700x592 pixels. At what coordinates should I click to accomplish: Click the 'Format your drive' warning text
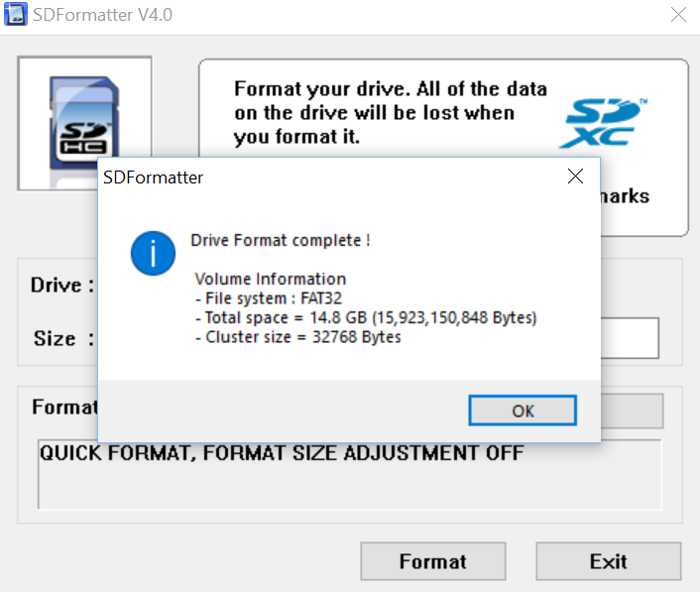389,112
